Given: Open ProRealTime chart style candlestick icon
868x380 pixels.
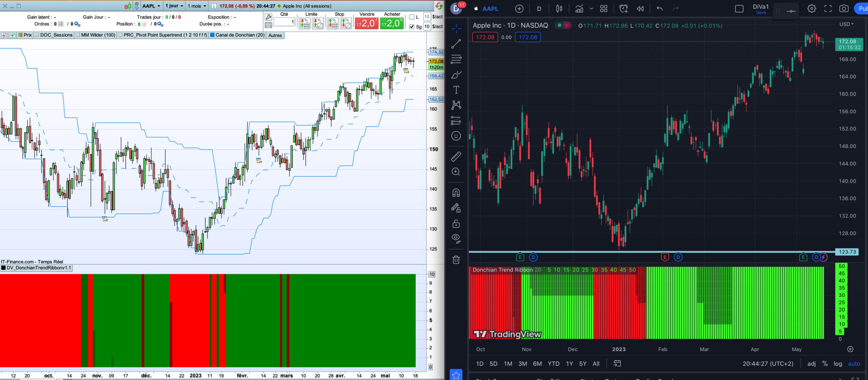Looking at the screenshot, I should click(128, 6).
